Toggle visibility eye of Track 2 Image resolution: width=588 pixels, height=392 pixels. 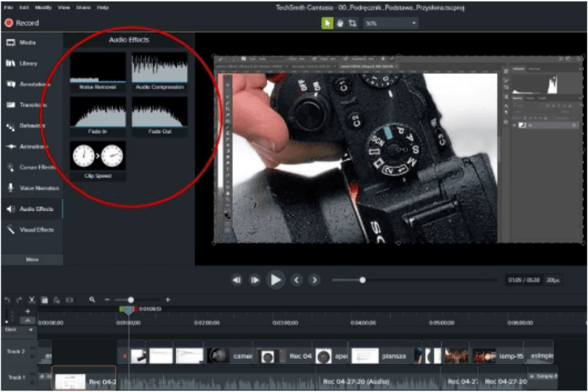tap(33, 348)
